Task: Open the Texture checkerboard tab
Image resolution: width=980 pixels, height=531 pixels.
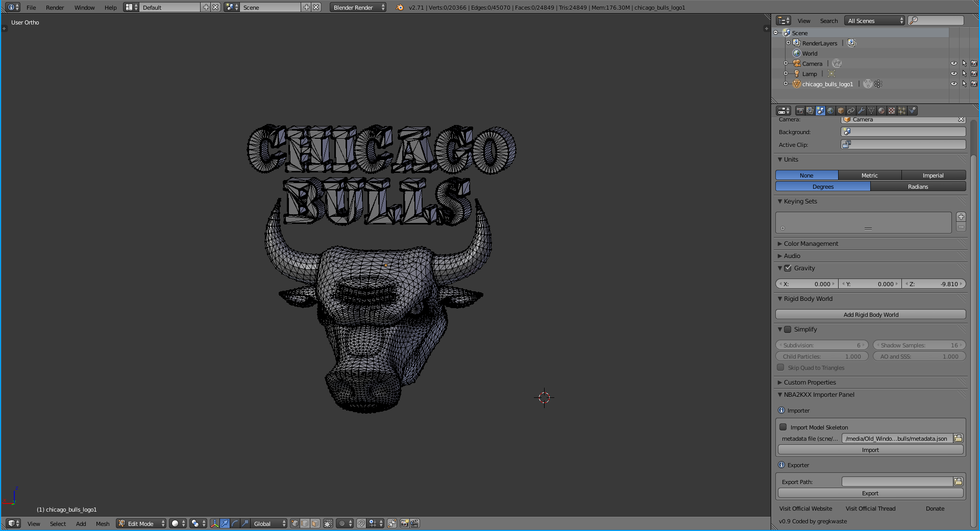Action: tap(892, 111)
